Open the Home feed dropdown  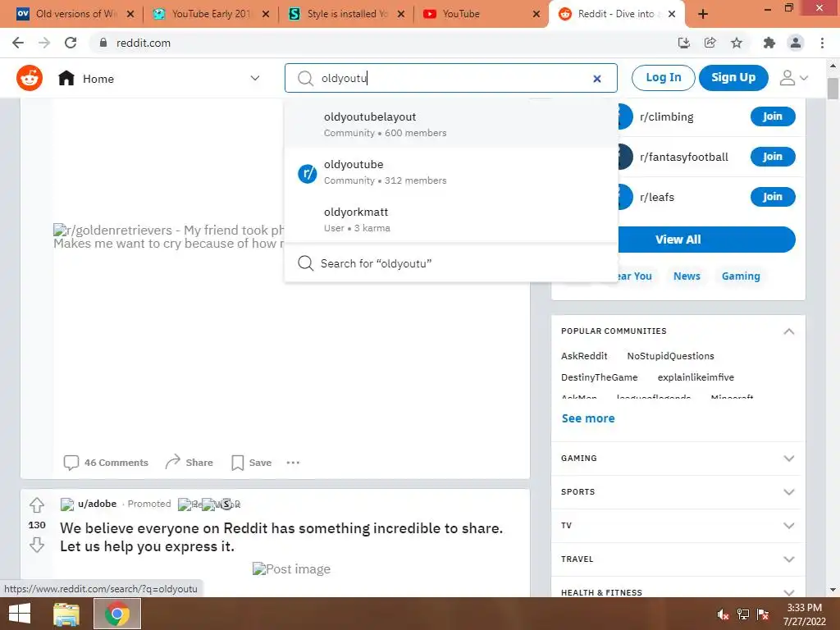pos(255,78)
